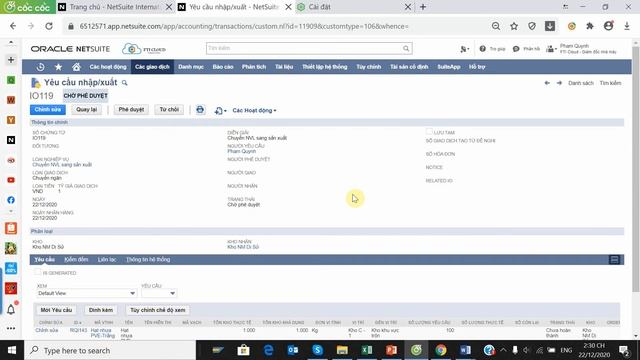Open the sidebar notifications bell

point(11,310)
